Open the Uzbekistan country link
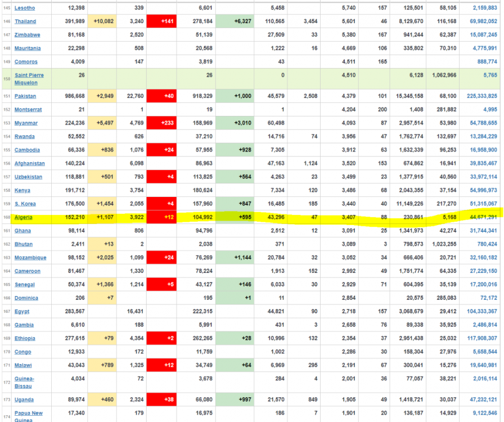Viewport: 504px width, 422px height. coord(28,177)
